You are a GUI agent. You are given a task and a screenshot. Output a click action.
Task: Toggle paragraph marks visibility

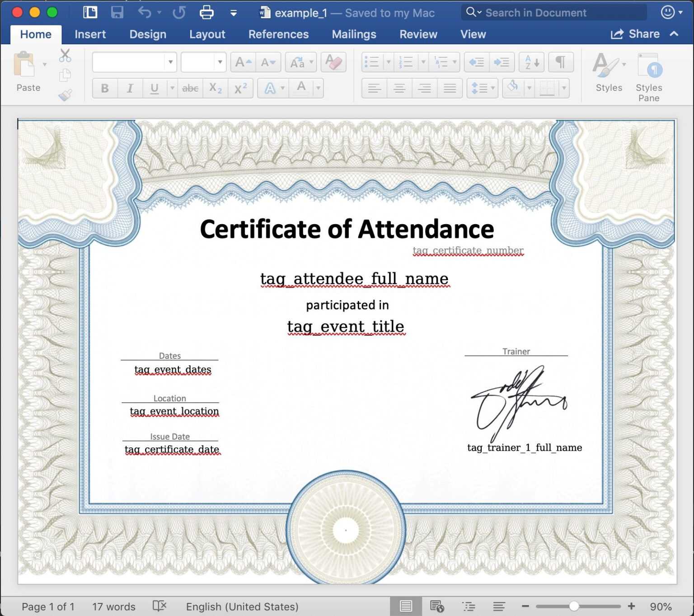click(560, 62)
